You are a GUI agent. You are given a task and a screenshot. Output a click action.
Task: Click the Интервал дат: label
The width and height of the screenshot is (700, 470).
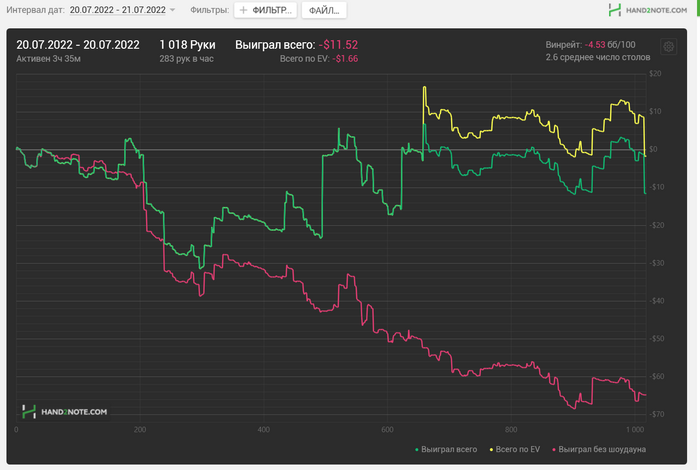tap(35, 10)
